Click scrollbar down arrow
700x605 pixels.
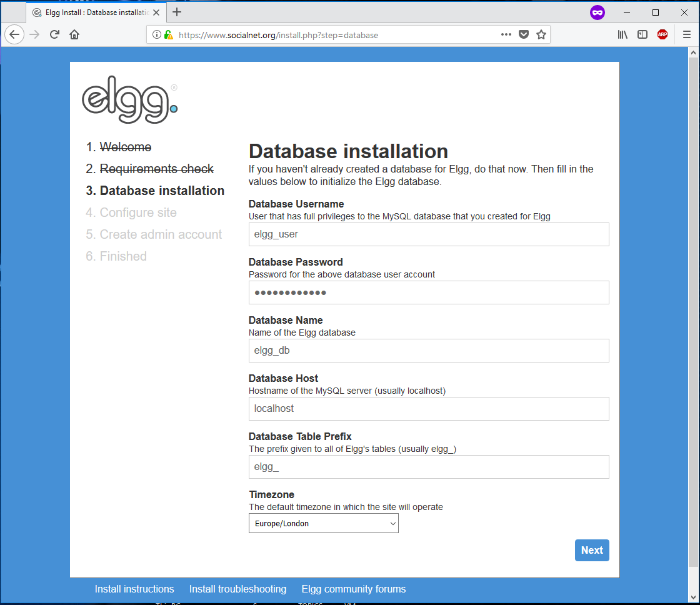tap(693, 597)
